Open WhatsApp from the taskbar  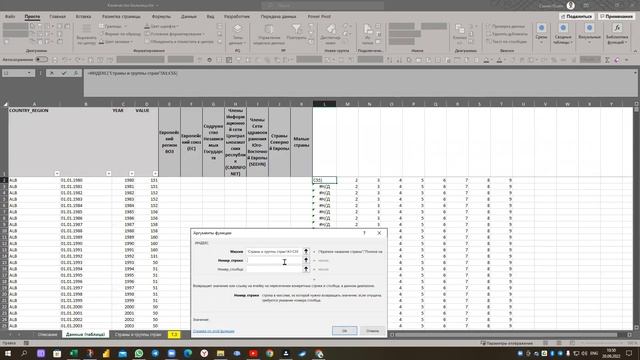coord(139,353)
